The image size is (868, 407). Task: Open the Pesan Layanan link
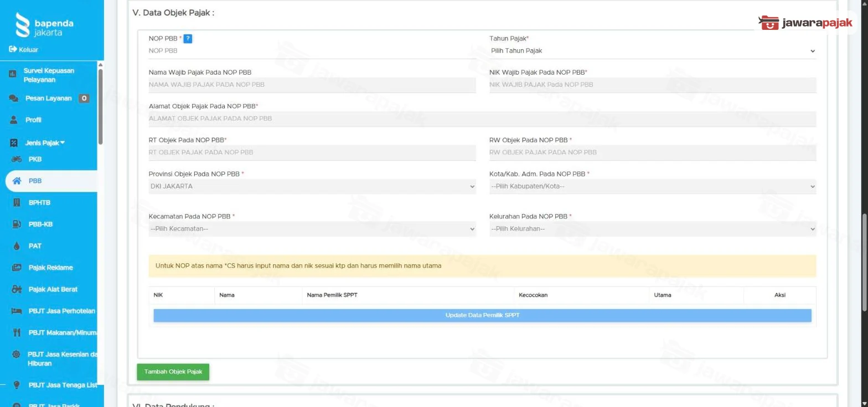[49, 98]
